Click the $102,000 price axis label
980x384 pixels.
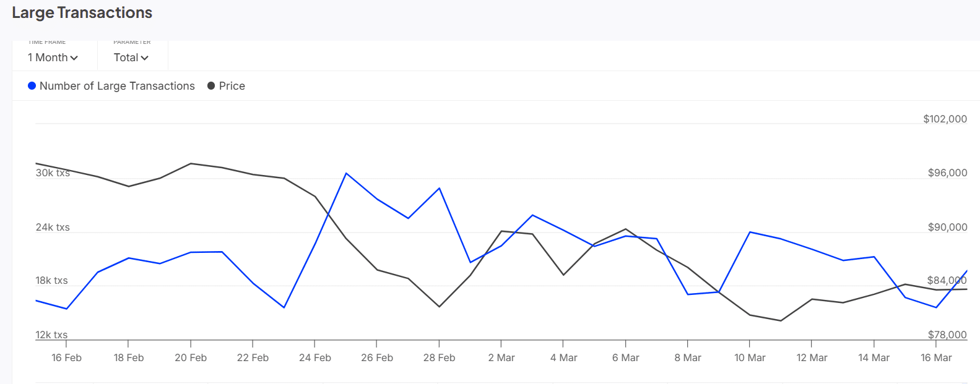[x=945, y=119]
